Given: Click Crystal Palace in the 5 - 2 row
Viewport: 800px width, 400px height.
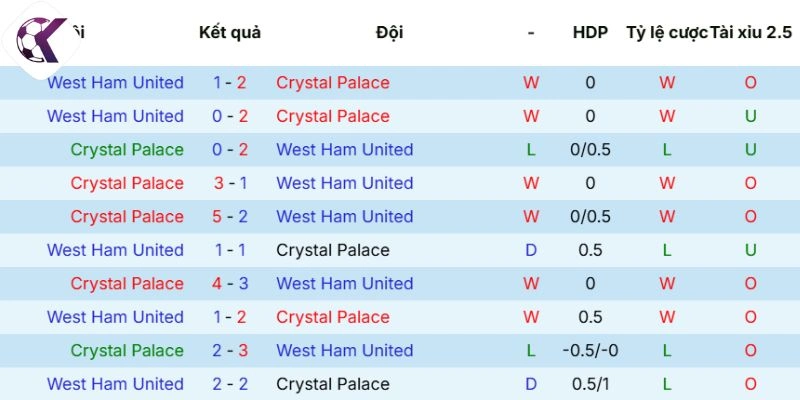Looking at the screenshot, I should point(127,216).
